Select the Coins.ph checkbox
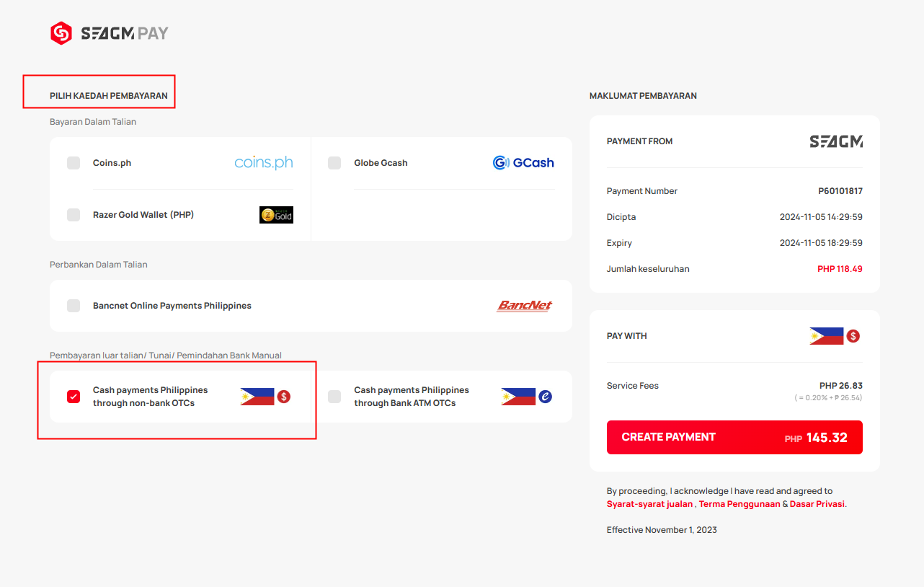This screenshot has height=587, width=924. pos(74,163)
